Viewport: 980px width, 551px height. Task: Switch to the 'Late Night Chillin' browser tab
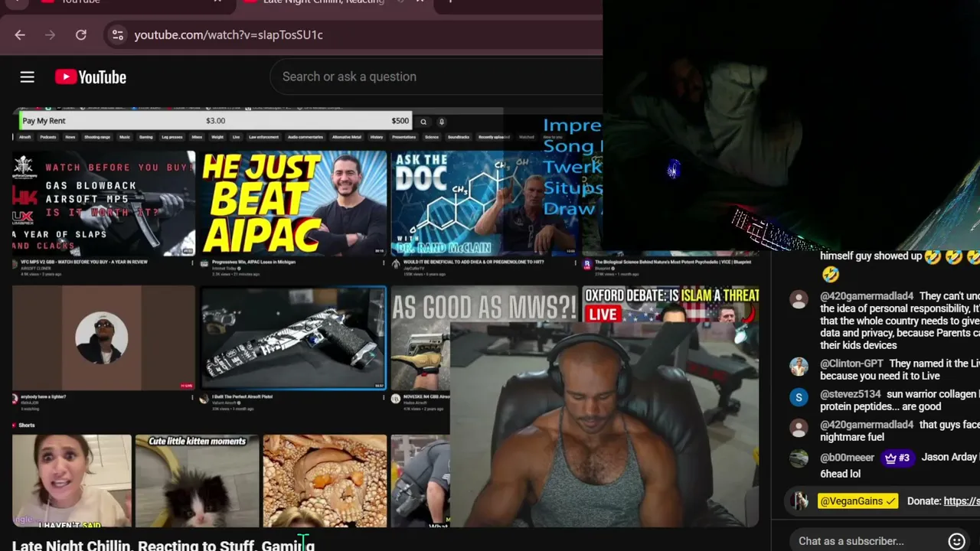pyautogui.click(x=334, y=3)
